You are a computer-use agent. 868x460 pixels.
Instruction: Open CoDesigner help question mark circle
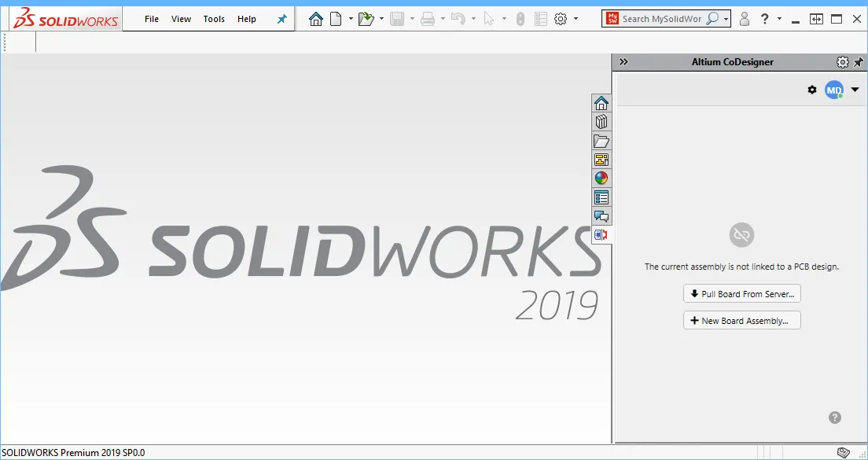click(835, 418)
